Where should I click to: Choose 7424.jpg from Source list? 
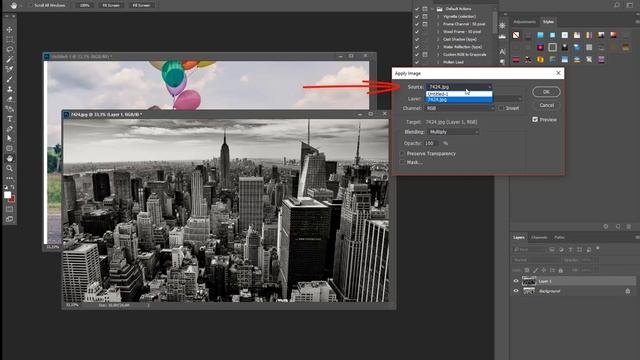coord(459,100)
